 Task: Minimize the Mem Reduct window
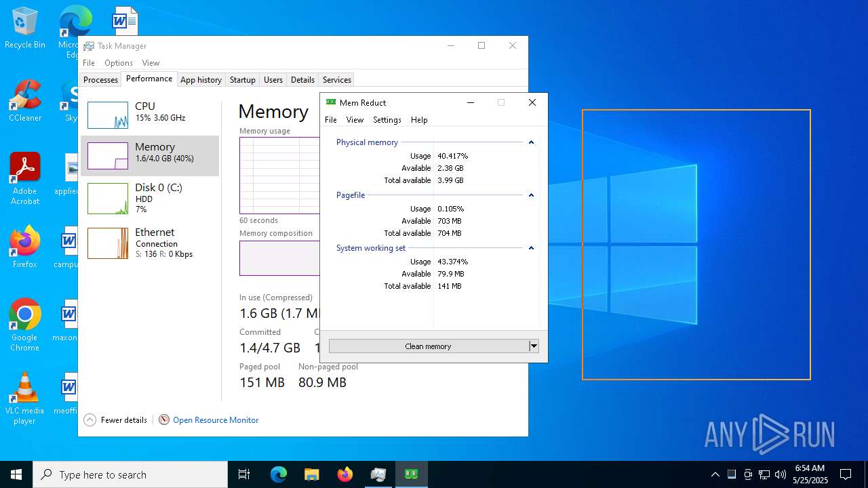coord(471,102)
